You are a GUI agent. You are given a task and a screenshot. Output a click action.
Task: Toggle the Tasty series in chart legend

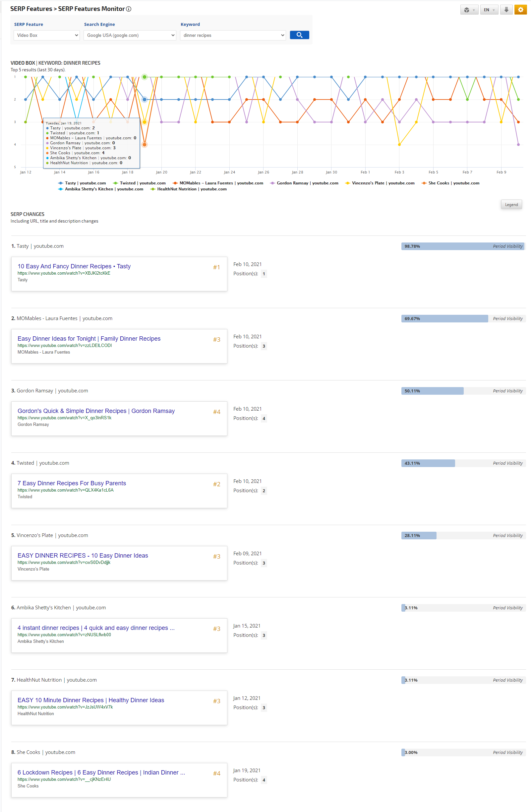tap(82, 183)
